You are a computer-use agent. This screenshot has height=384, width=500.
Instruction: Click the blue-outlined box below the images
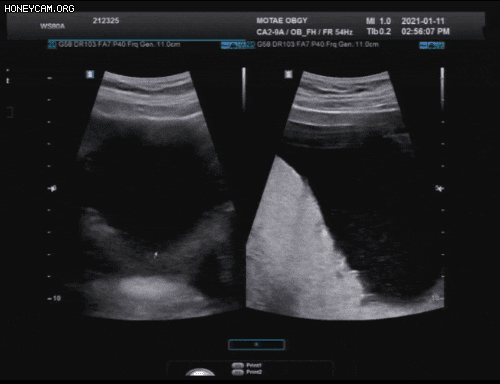click(257, 345)
